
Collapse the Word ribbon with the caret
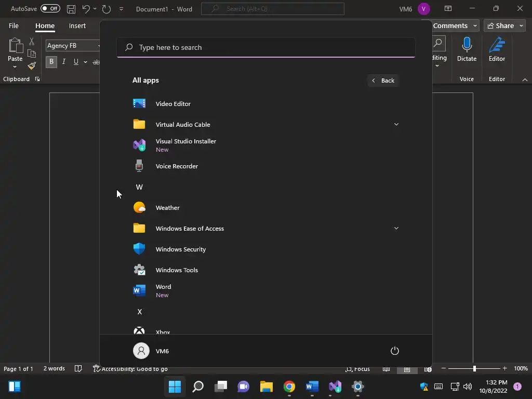tap(525, 79)
